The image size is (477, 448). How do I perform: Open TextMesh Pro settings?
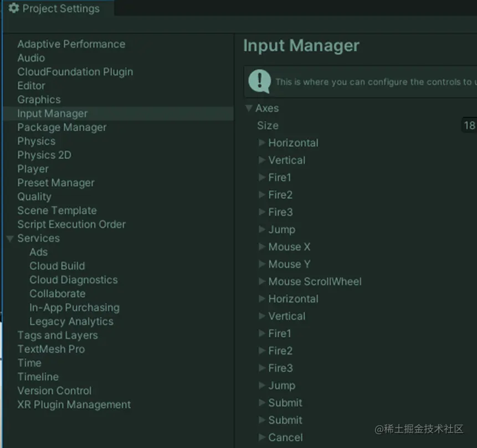(51, 349)
